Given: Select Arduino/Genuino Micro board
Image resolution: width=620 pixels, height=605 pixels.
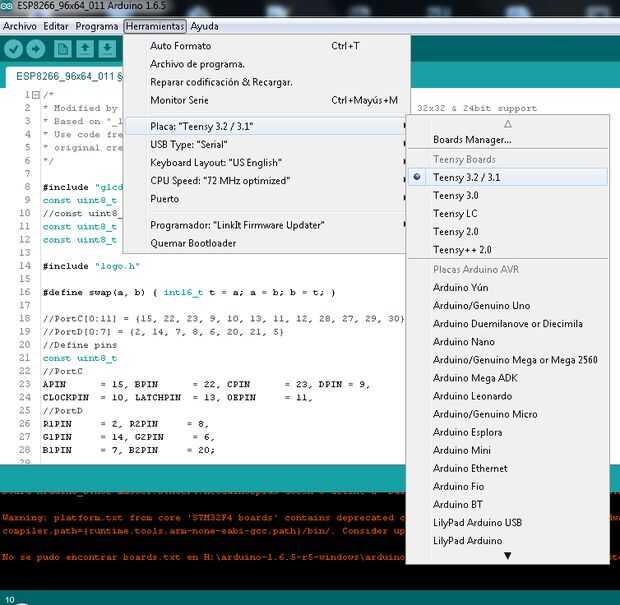Looking at the screenshot, I should 508,414.
